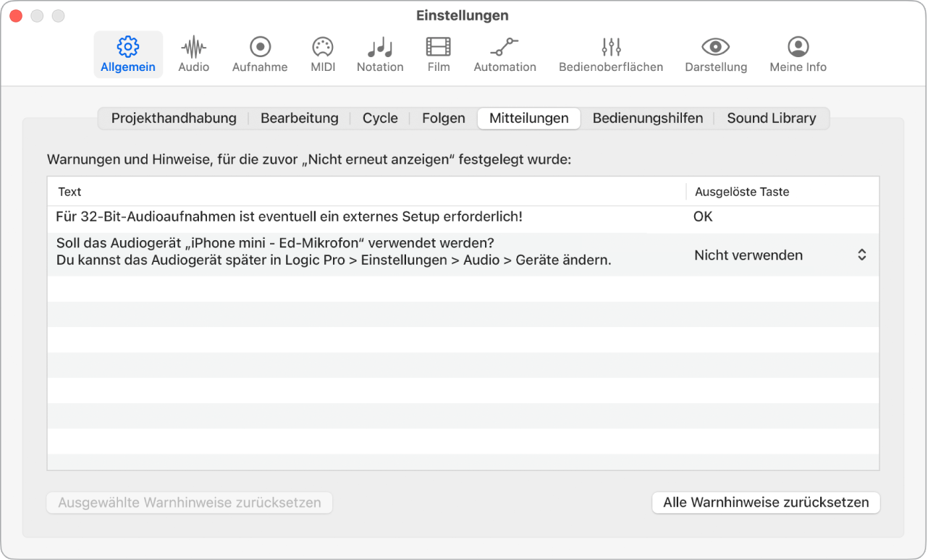Select the 32-Bit-Audioaufnahmen warning row
The width and height of the screenshot is (928, 560).
pos(290,216)
